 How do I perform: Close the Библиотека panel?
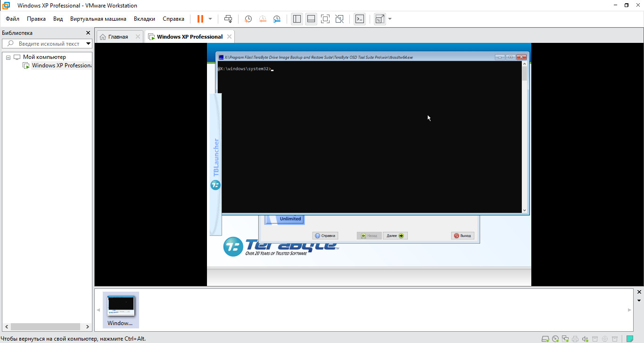coord(88,33)
